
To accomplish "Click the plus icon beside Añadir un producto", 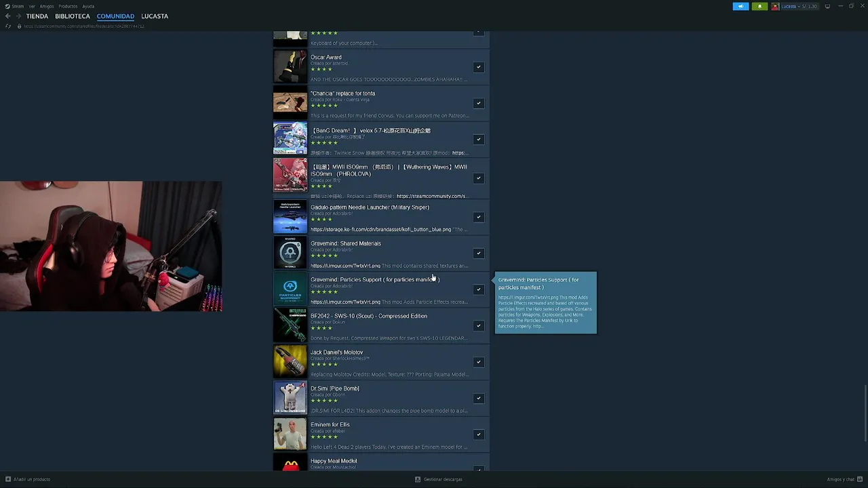I will tap(8, 479).
